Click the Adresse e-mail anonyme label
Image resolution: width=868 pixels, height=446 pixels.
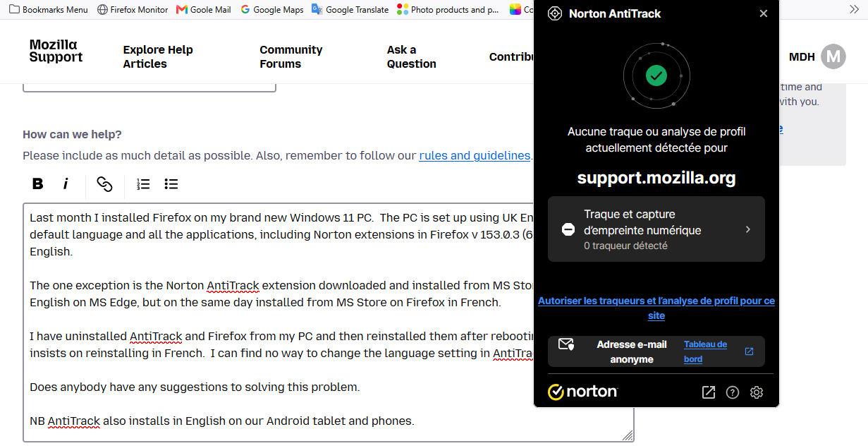point(632,351)
